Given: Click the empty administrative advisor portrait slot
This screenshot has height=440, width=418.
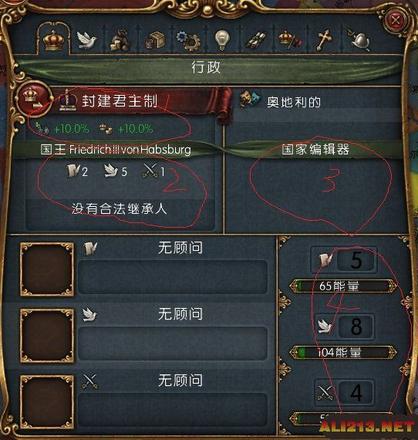Looking at the screenshot, I should pyautogui.click(x=47, y=269).
